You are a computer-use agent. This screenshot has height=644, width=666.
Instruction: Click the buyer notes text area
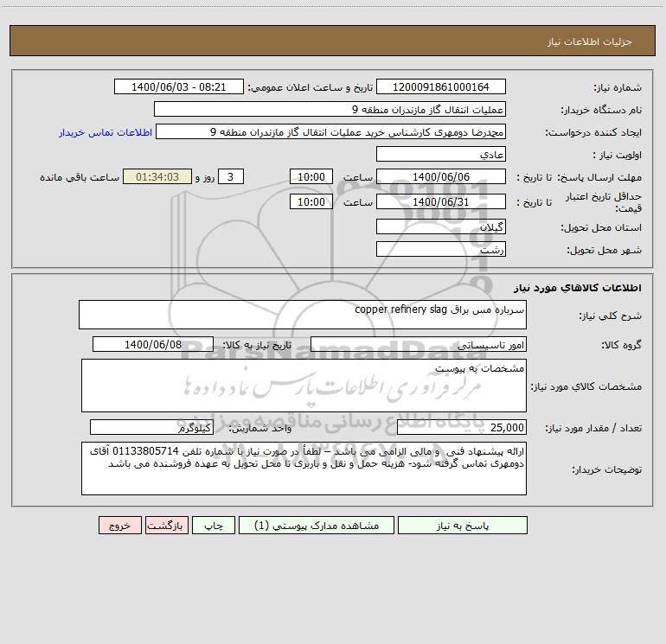(x=304, y=469)
